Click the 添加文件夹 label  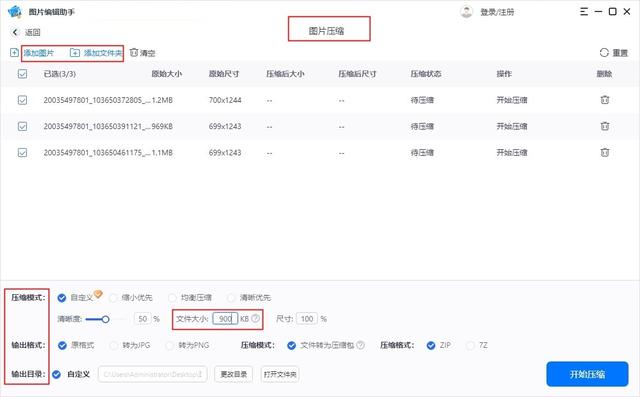[x=103, y=53]
